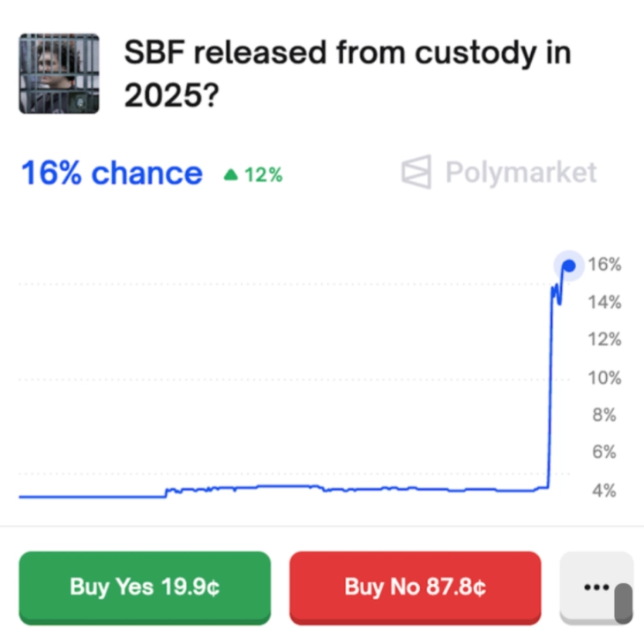This screenshot has width=644, height=644.
Task: Click the 14% y-axis label
Action: coord(604,303)
